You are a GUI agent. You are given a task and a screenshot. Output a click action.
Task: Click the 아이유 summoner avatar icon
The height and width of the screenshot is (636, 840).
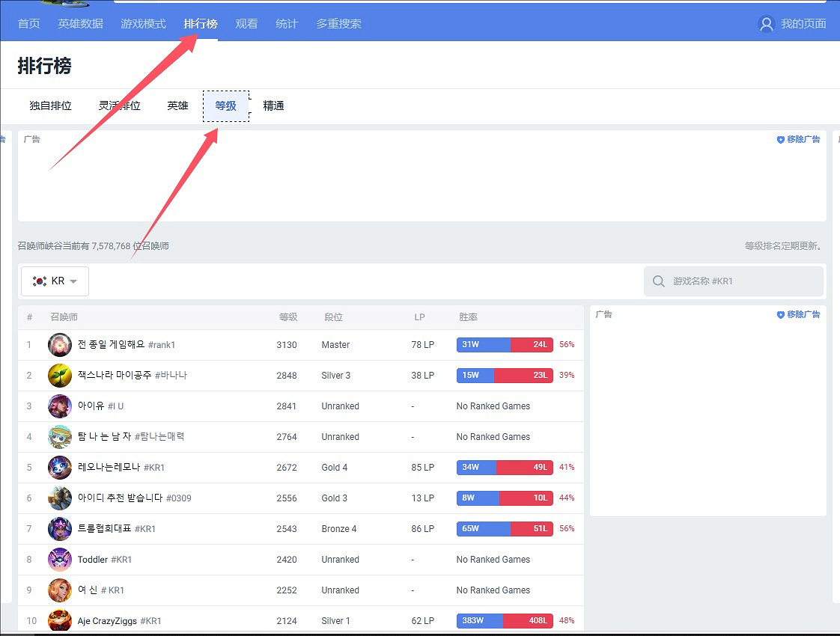click(x=60, y=406)
